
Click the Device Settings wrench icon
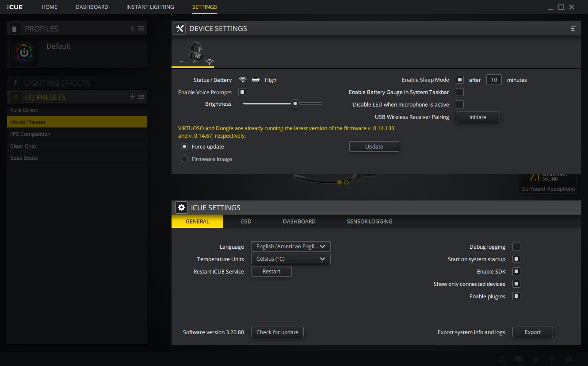click(x=179, y=28)
